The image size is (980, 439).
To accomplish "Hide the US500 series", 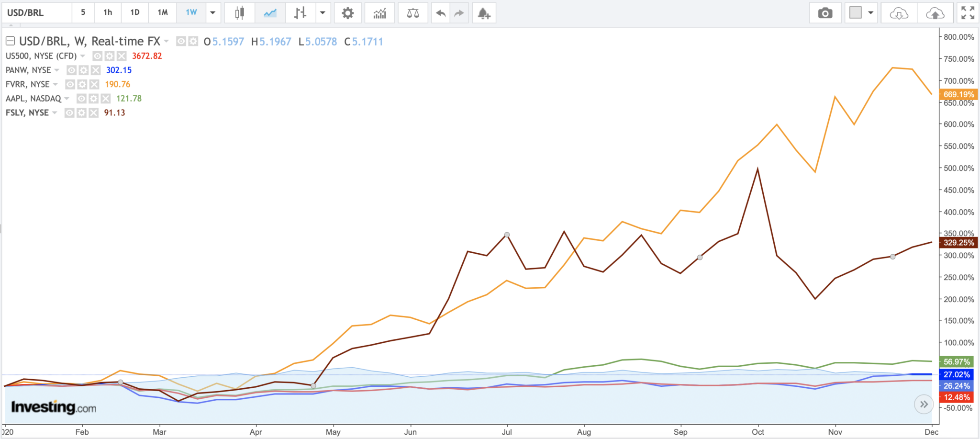I will point(97,56).
